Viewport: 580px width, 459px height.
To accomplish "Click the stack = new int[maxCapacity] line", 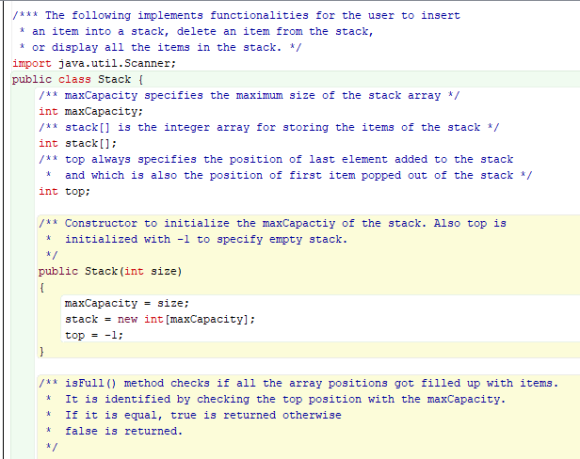I will (x=160, y=319).
